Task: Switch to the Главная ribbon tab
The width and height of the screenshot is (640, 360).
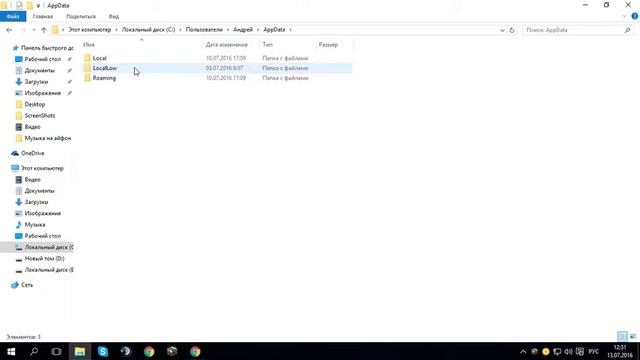Action: tap(43, 17)
